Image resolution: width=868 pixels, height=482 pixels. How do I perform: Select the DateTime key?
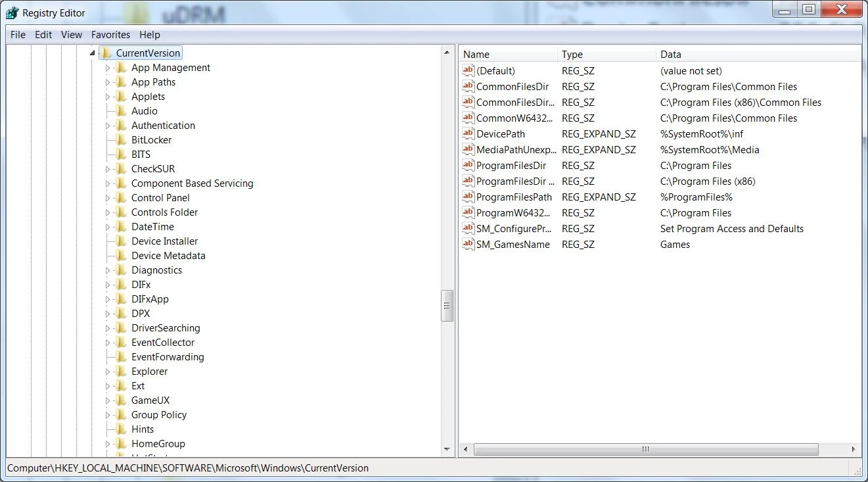point(152,227)
